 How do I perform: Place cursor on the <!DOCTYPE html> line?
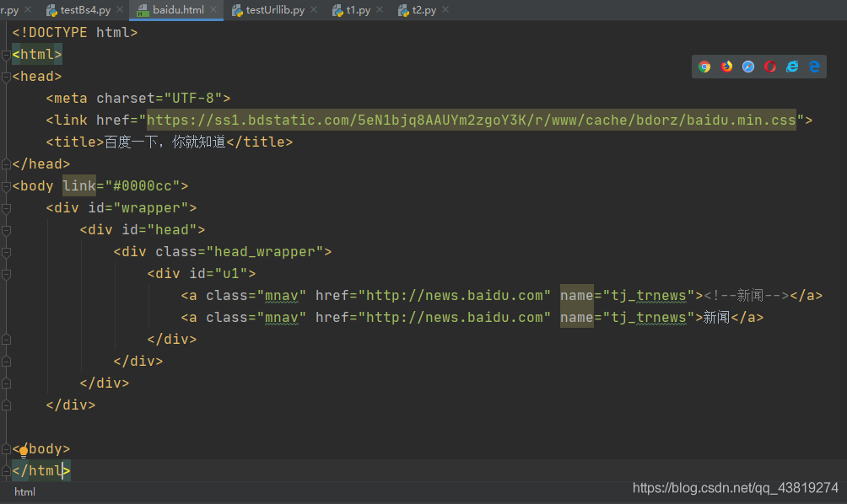point(75,32)
